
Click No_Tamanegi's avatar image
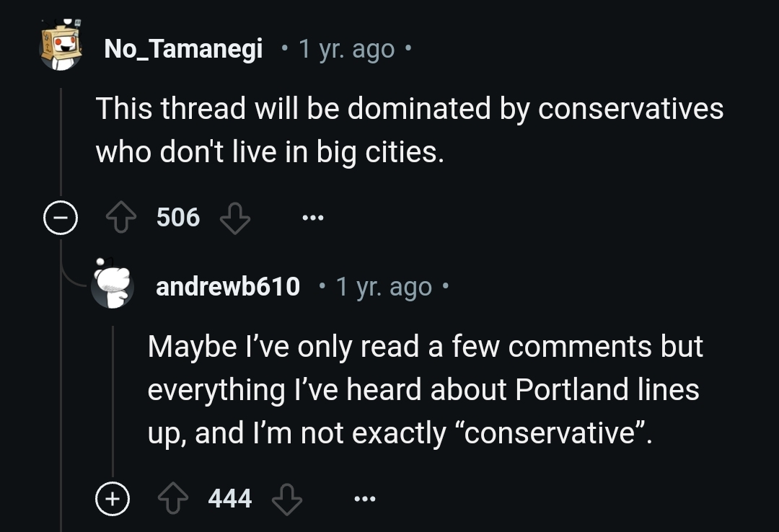[61, 45]
